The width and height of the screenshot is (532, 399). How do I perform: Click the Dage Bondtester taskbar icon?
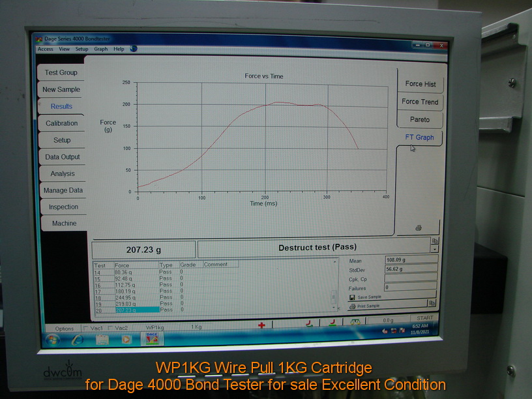152,338
